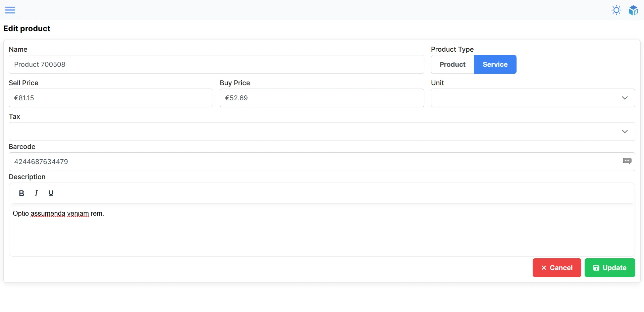
Task: Cancel editing the product
Action: pos(556,268)
